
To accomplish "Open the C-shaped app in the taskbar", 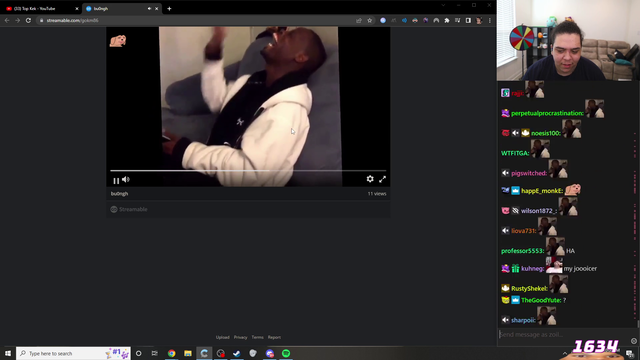I will pyautogui.click(x=204, y=353).
